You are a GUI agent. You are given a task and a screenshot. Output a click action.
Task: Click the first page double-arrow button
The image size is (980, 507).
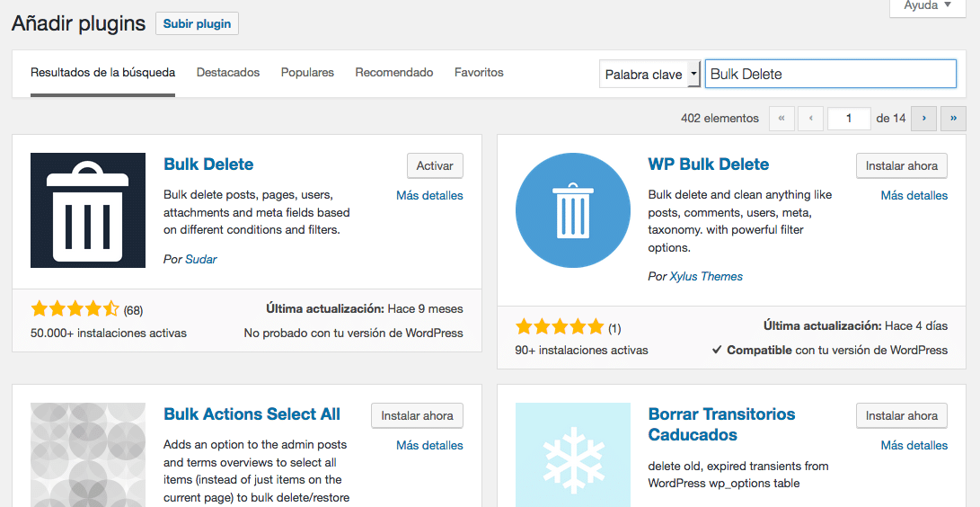[x=781, y=119]
